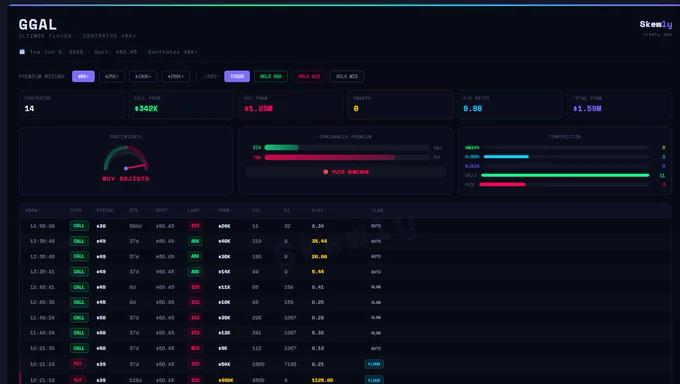Viewport: 680px width, 384px height.
Task: Click the 35.44 V/OI value
Action: tap(319, 241)
